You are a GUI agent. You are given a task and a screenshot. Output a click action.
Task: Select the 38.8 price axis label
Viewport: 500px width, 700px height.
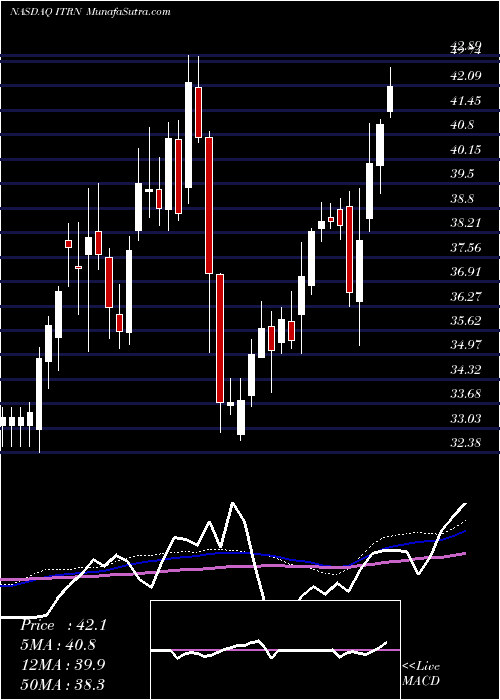462,199
